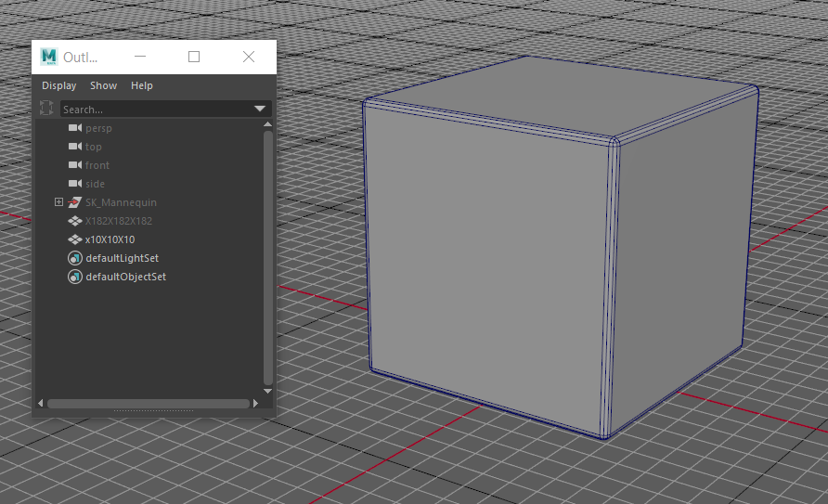Click the filter icon left of search
The image size is (828, 504).
[x=46, y=109]
